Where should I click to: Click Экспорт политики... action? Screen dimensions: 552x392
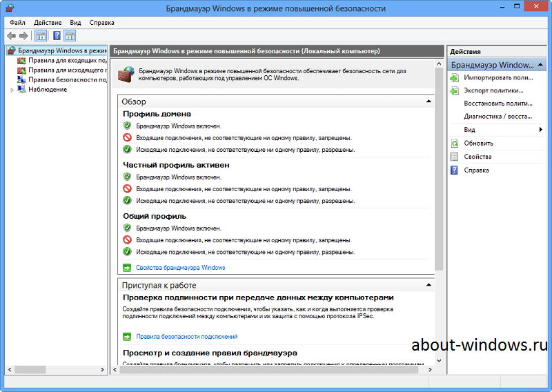pos(493,90)
